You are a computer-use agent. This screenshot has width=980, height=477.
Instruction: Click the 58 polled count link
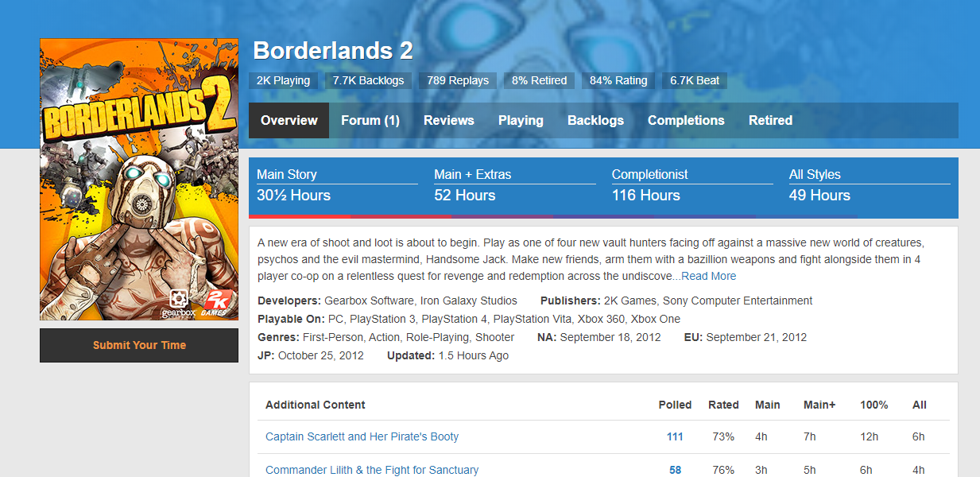(x=675, y=470)
